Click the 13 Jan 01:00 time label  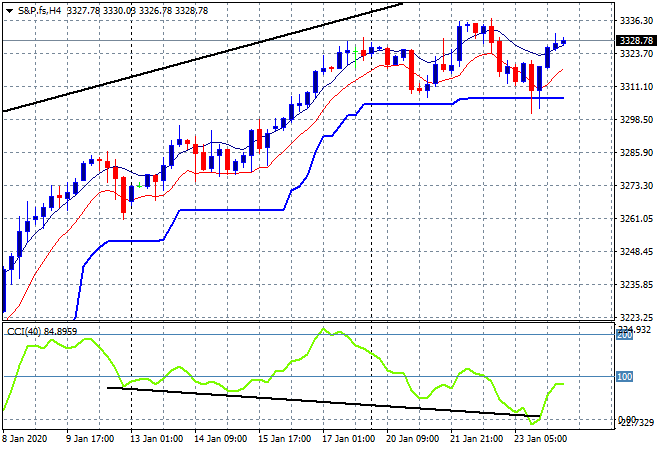click(x=156, y=439)
